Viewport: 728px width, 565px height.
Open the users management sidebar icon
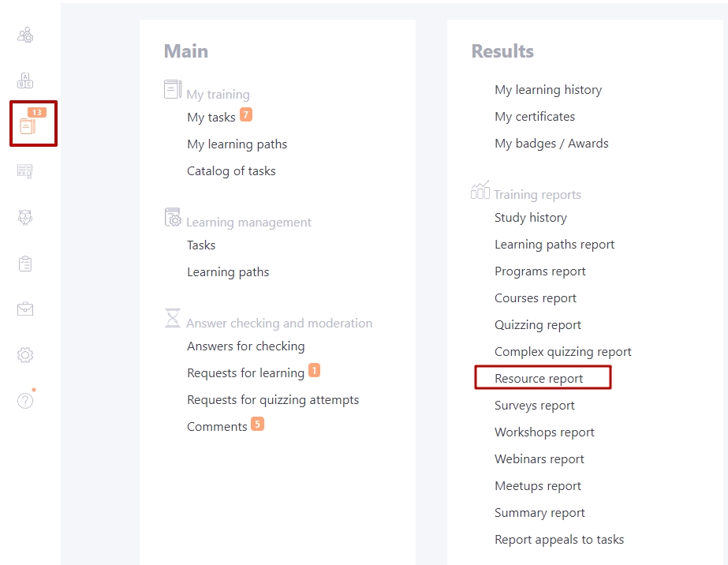pos(25,35)
